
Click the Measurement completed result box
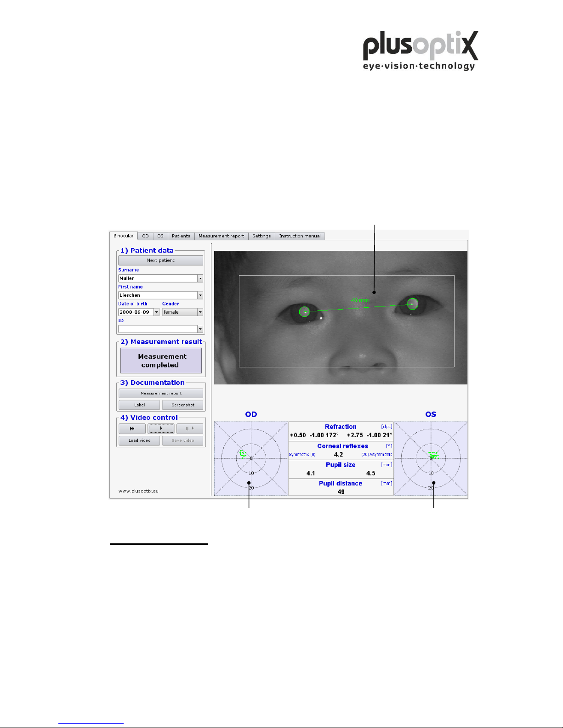161,361
